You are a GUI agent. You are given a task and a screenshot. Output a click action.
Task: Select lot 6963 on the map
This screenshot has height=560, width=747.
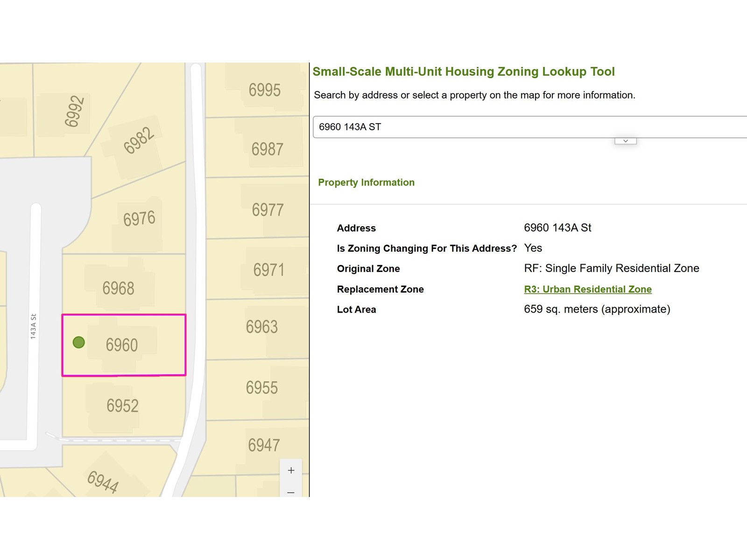[261, 327]
